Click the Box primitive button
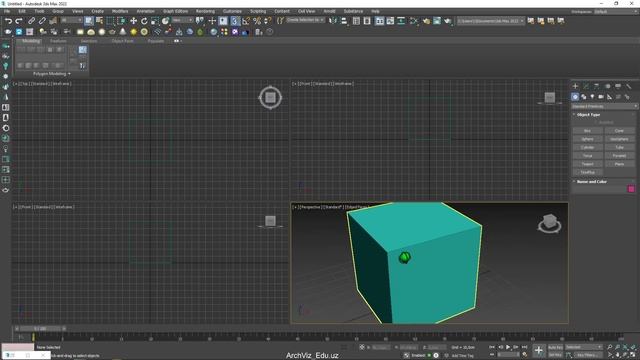This screenshot has height=360, width=640. [587, 131]
